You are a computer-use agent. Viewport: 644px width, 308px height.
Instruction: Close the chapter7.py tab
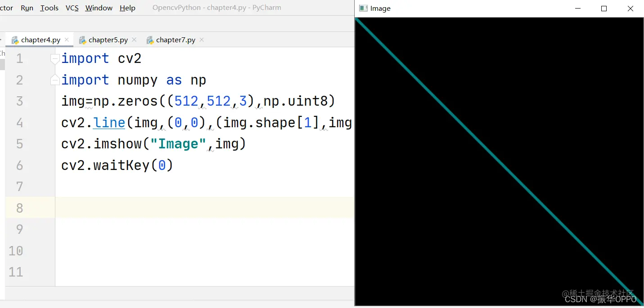202,40
